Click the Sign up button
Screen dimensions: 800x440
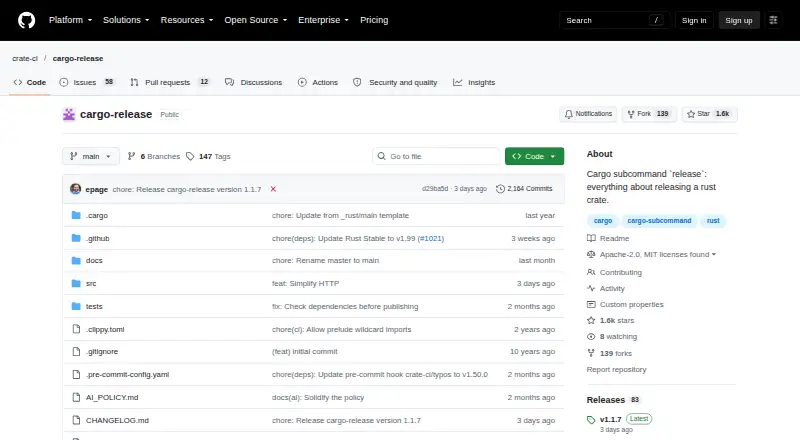coord(739,20)
